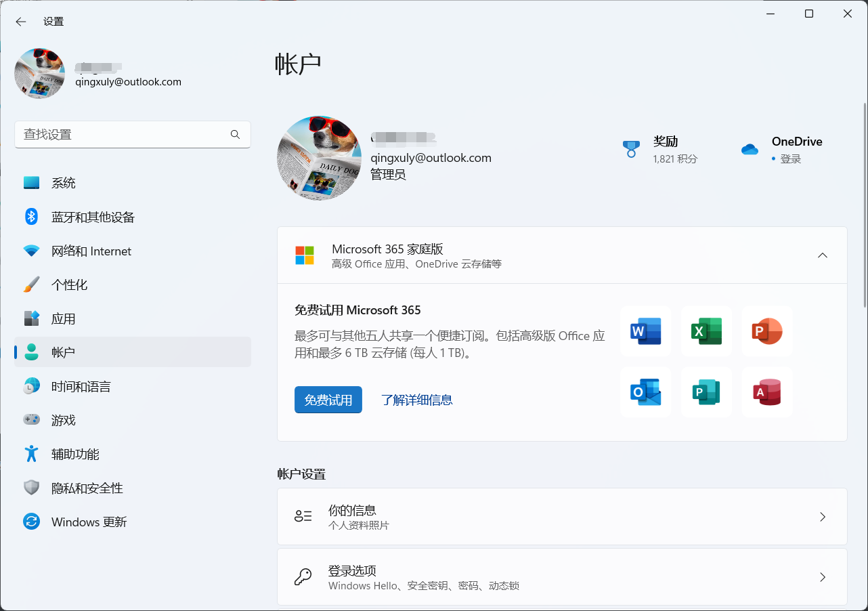Image resolution: width=868 pixels, height=611 pixels.
Task: Click the 免费试用 Microsoft 365 heading
Action: pos(357,310)
